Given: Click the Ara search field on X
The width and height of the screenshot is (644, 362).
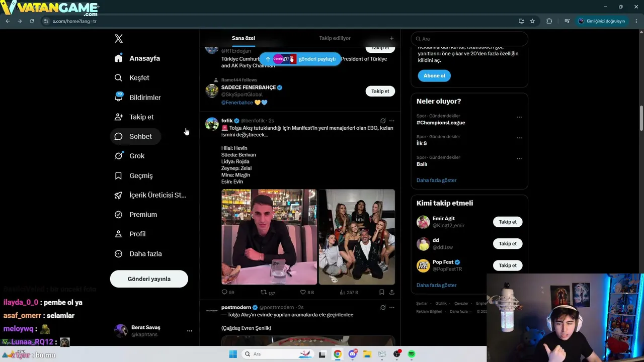Looking at the screenshot, I should pos(469,39).
